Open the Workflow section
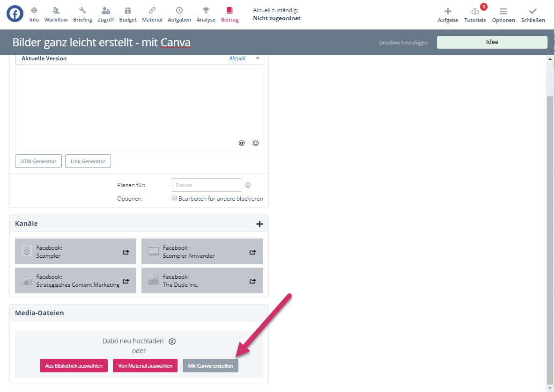The image size is (555, 392). coord(56,14)
